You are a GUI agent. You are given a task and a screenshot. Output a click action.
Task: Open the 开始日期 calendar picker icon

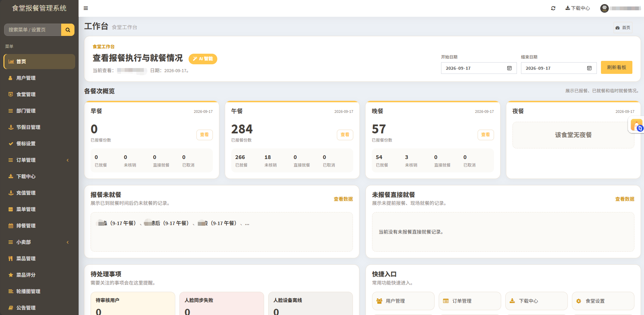509,68
